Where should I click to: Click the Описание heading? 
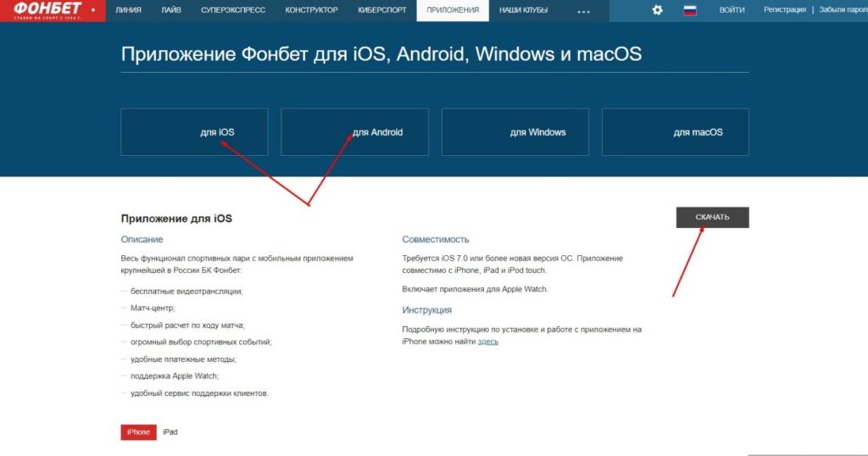142,240
